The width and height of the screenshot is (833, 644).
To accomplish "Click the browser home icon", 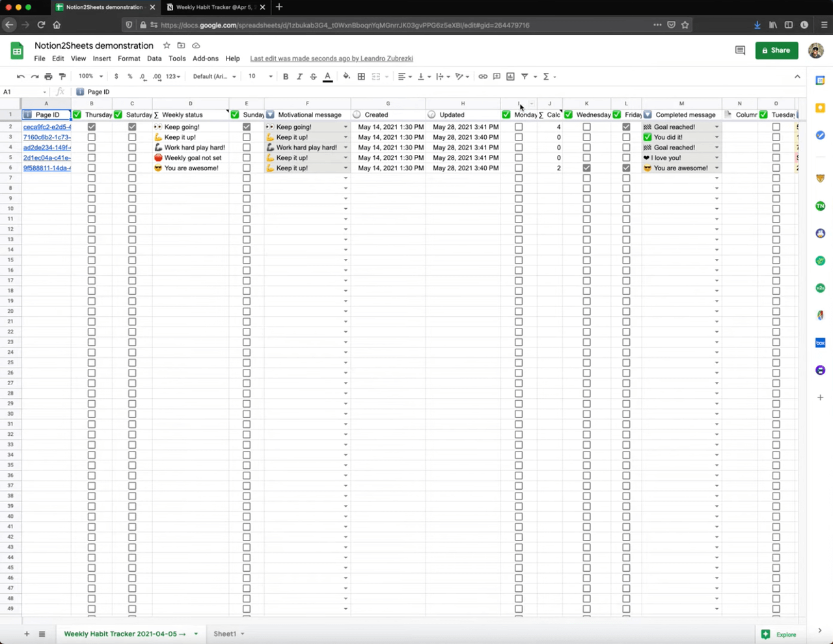I will tap(57, 25).
